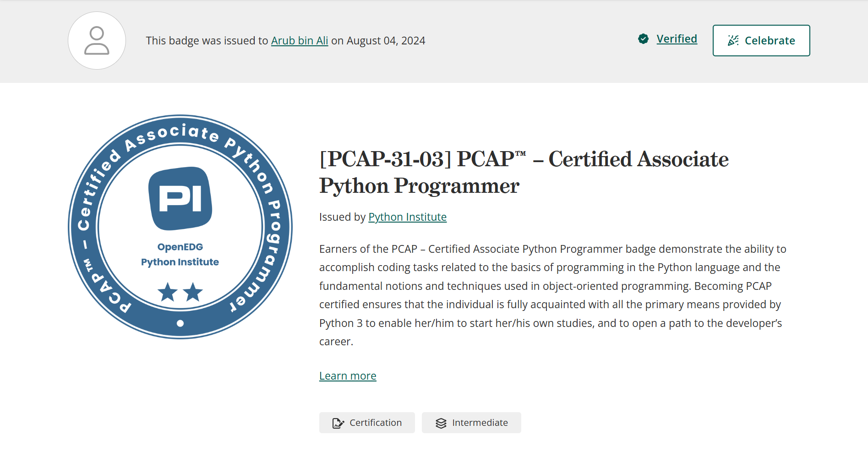
Task: Open the Python Institute issuer link
Action: (x=407, y=217)
